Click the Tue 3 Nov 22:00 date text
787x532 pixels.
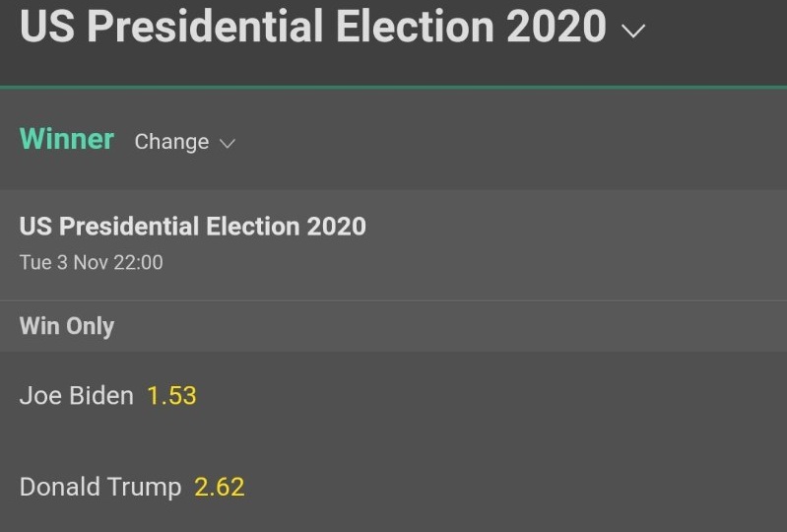[x=92, y=263]
